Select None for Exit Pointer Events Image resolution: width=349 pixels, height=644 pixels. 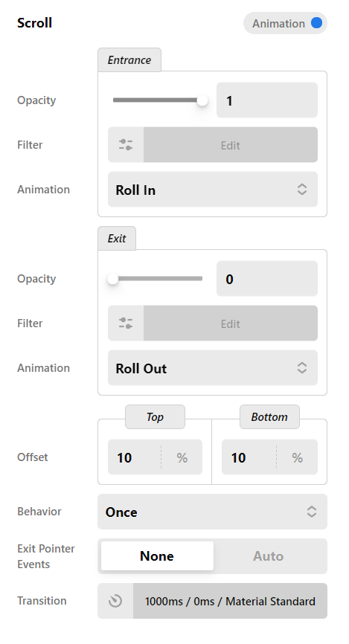pyautogui.click(x=157, y=556)
